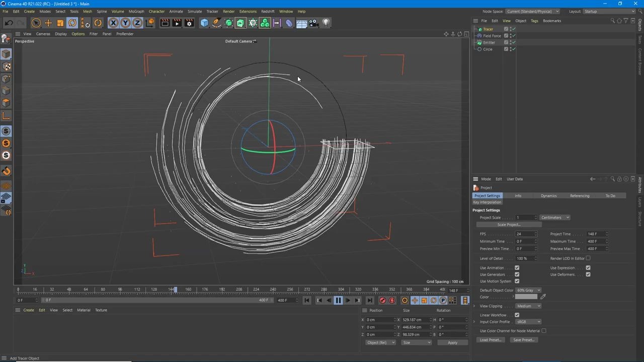The image size is (644, 362).
Task: Enable Render LOD in Editor checkbox
Action: coord(588,258)
